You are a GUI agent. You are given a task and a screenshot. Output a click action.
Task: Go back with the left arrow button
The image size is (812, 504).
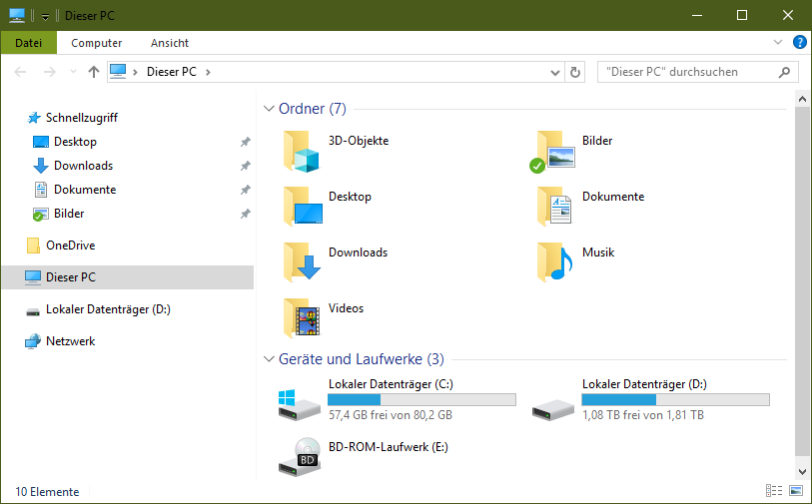[x=20, y=72]
